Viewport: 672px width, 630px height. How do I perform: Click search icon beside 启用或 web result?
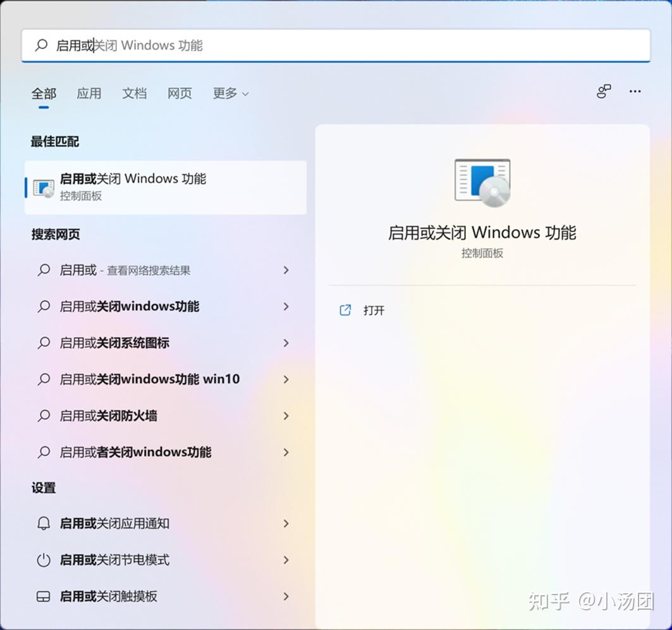[44, 270]
